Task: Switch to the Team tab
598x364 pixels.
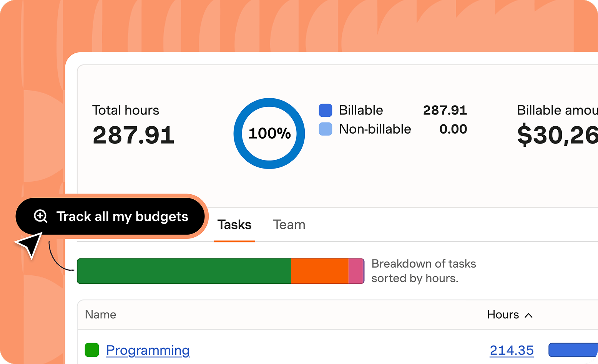Action: (x=289, y=225)
